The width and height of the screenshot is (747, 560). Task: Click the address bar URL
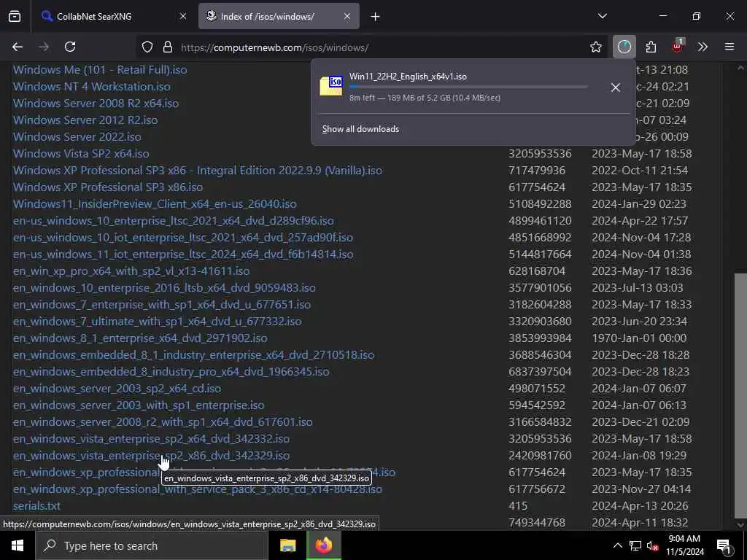tap(274, 47)
